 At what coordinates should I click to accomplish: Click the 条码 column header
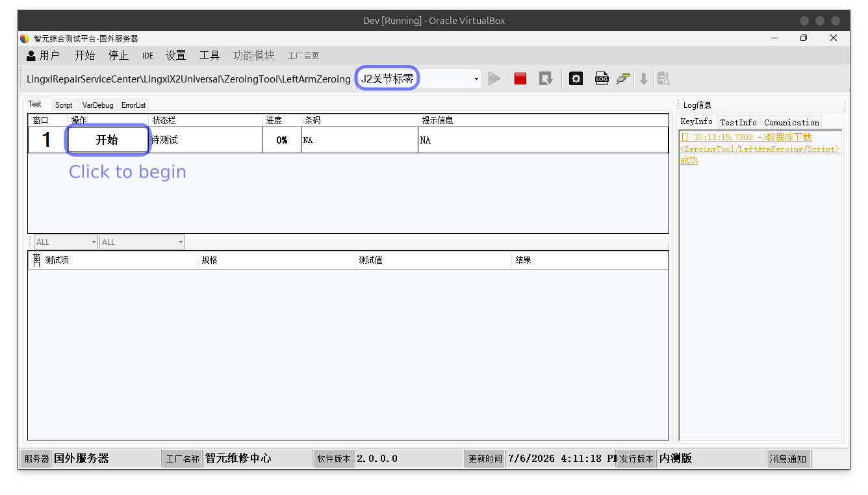[360, 120]
